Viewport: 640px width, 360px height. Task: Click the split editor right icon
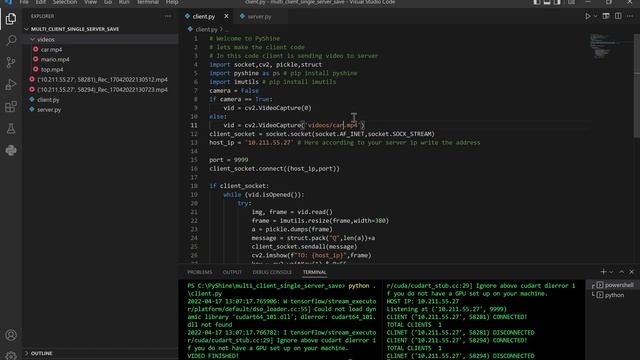pos(618,16)
